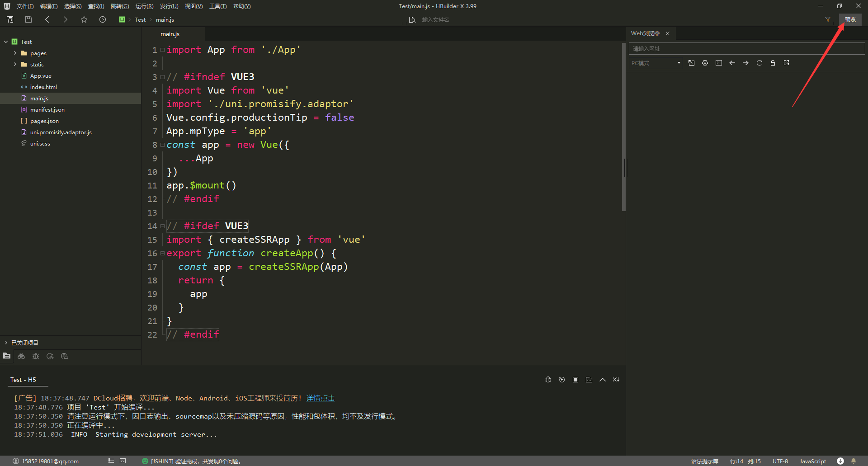Image resolution: width=868 pixels, height=466 pixels.
Task: Click the bookmark star icon in toolbar
Action: coord(84,19)
